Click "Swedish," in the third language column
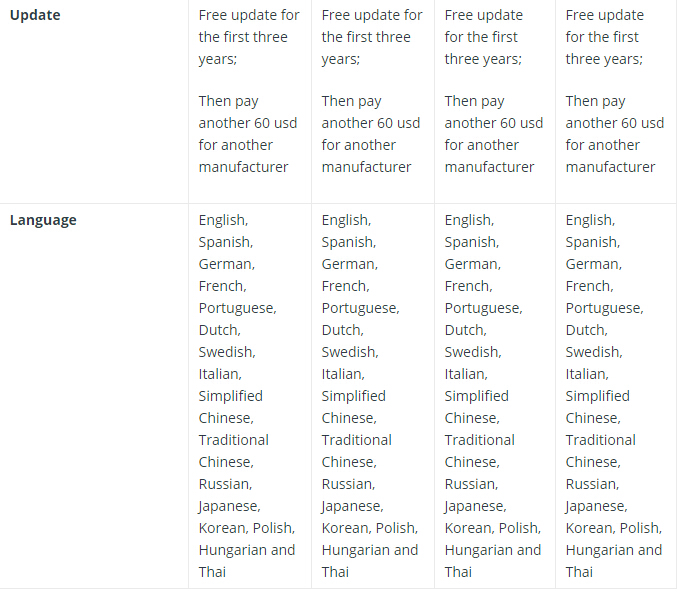Screen dimensions: 700x605 (473, 352)
